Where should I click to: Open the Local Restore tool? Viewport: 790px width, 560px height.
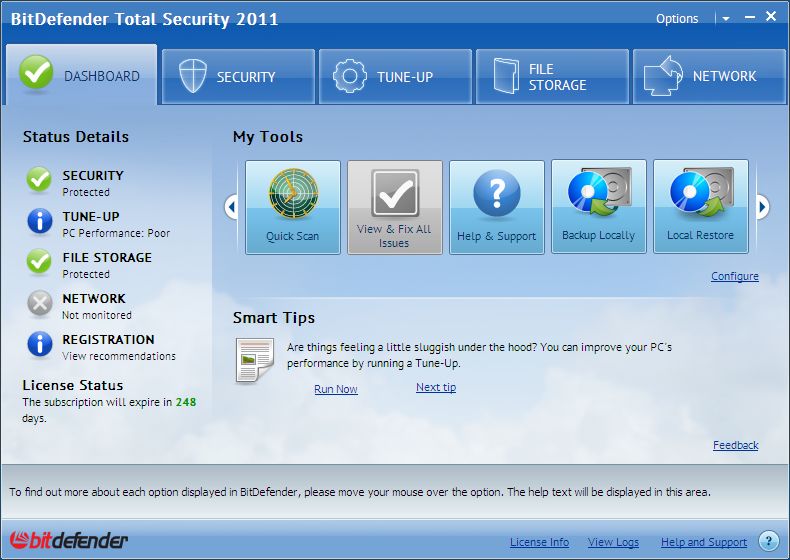pos(700,207)
